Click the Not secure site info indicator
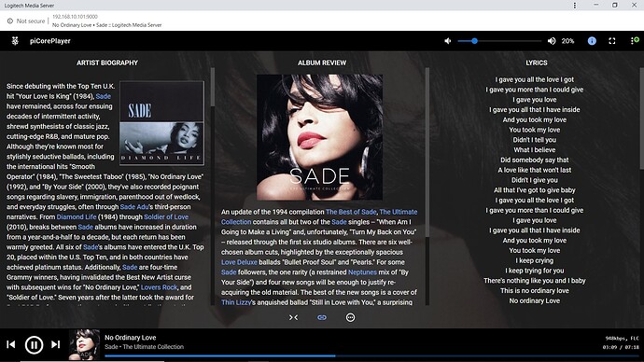Viewport: 644px width, 362px height. 26,21
